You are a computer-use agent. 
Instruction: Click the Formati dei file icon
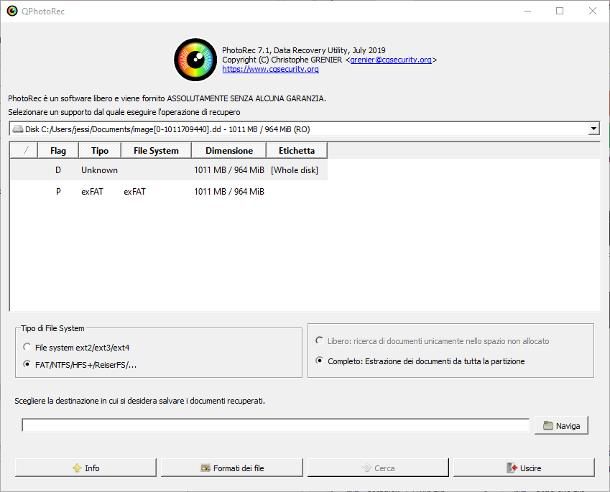pos(205,468)
